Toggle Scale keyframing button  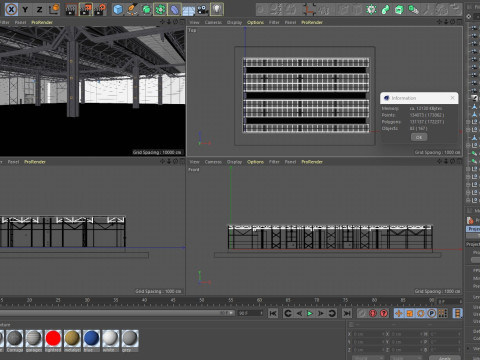click(410, 313)
